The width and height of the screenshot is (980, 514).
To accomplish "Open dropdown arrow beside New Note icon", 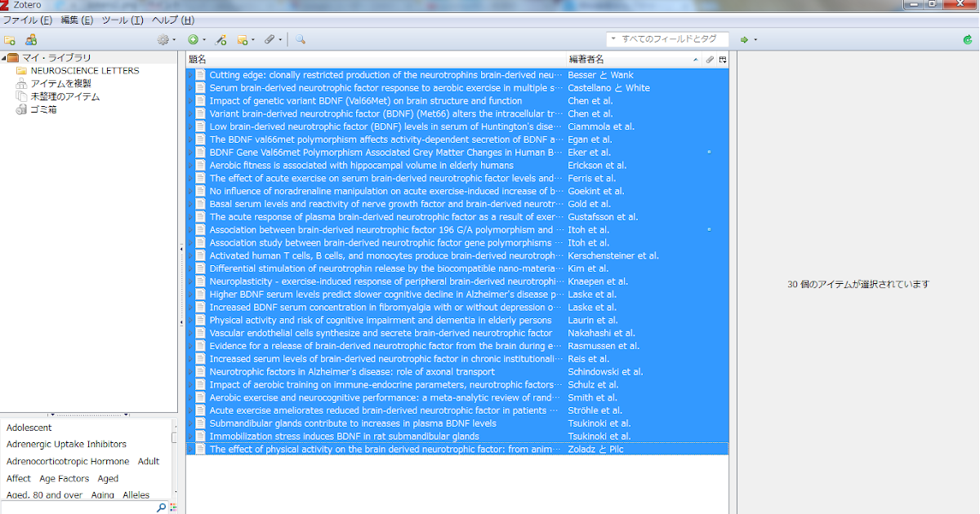I will pos(253,39).
